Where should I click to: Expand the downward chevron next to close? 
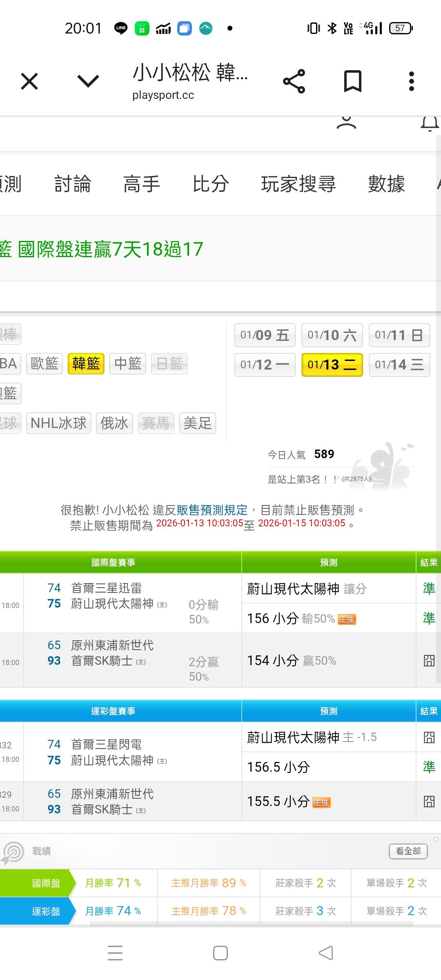pyautogui.click(x=88, y=81)
